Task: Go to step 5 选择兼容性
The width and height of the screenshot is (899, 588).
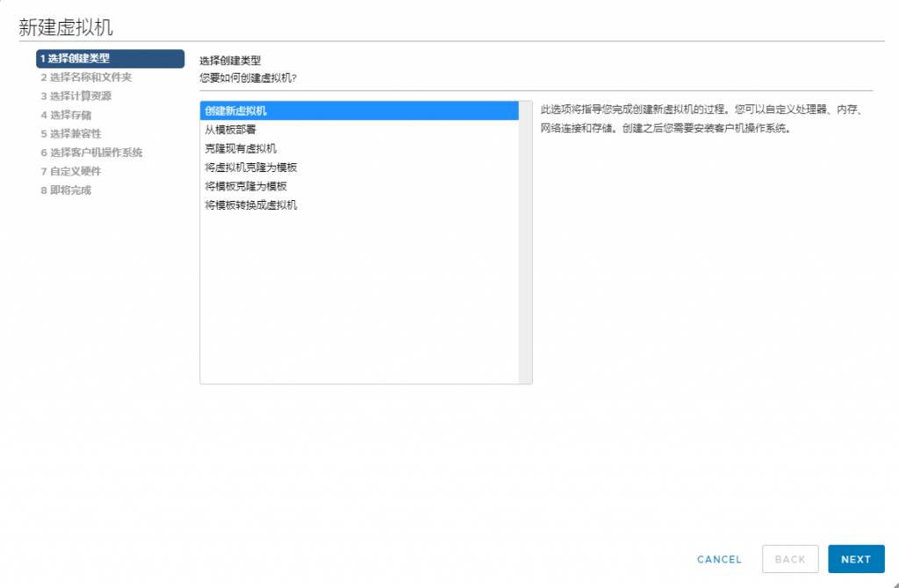Action: pos(71,134)
